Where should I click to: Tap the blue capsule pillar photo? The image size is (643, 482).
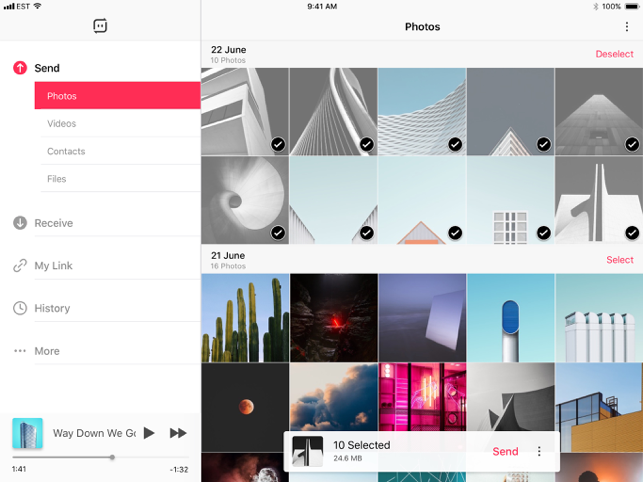pyautogui.click(x=511, y=318)
